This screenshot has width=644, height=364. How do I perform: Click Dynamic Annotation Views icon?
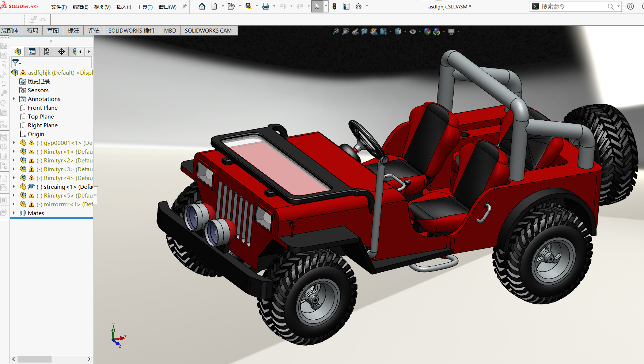click(x=374, y=31)
